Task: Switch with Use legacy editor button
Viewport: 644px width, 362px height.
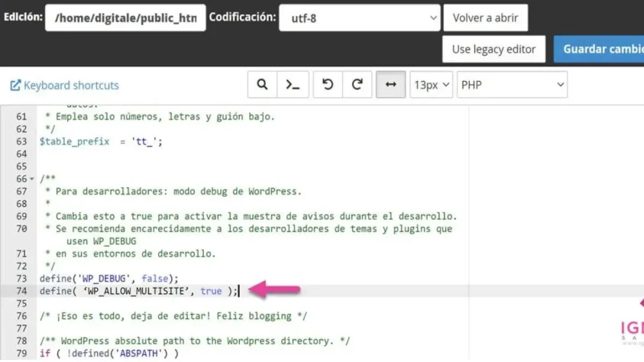Action: point(494,49)
